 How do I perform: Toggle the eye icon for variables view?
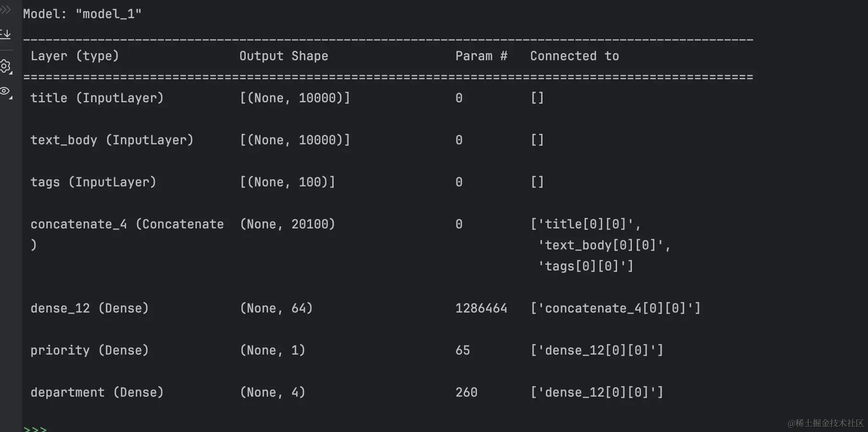6,91
